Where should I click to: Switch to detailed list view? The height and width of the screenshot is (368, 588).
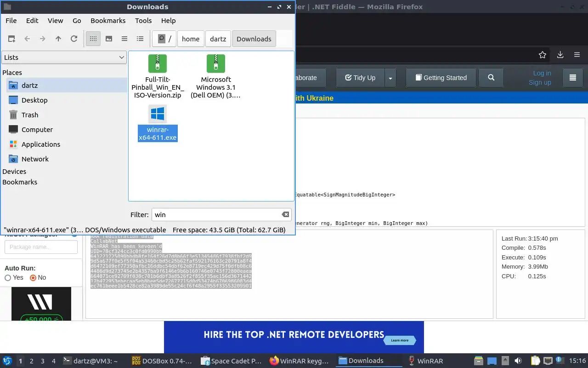[140, 39]
